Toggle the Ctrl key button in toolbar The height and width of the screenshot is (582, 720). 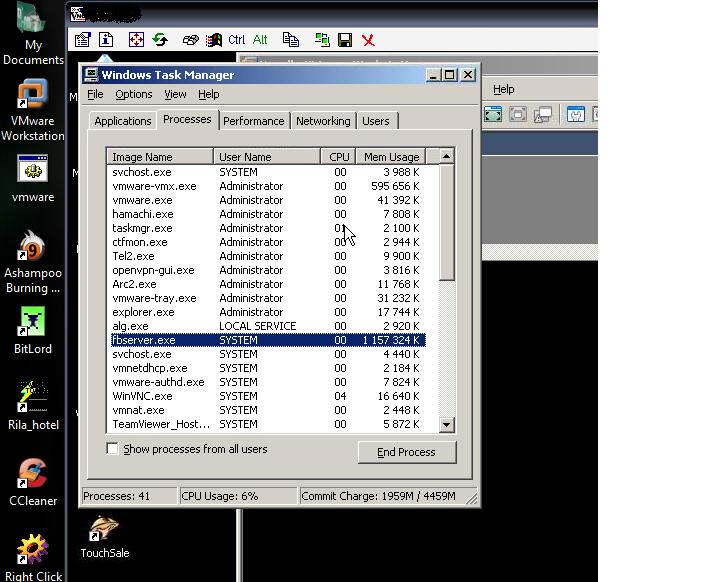tap(237, 40)
